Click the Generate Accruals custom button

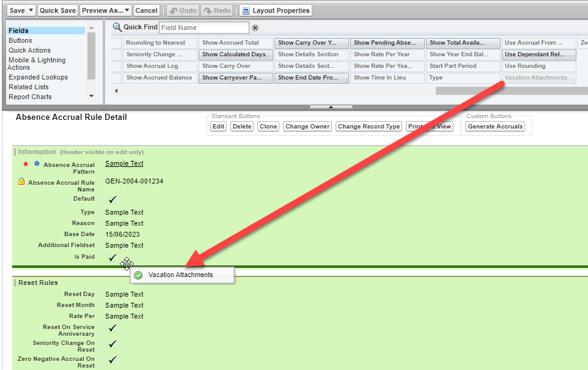[x=495, y=127]
